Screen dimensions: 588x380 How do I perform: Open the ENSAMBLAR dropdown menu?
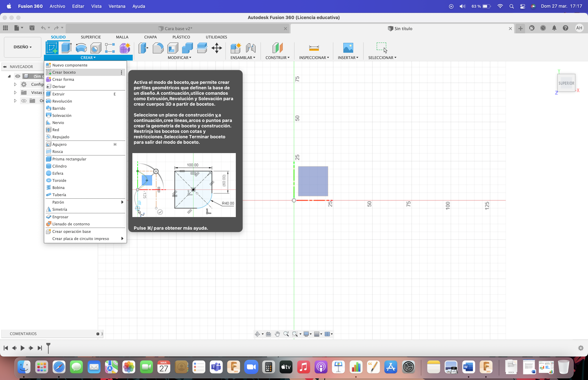(243, 57)
